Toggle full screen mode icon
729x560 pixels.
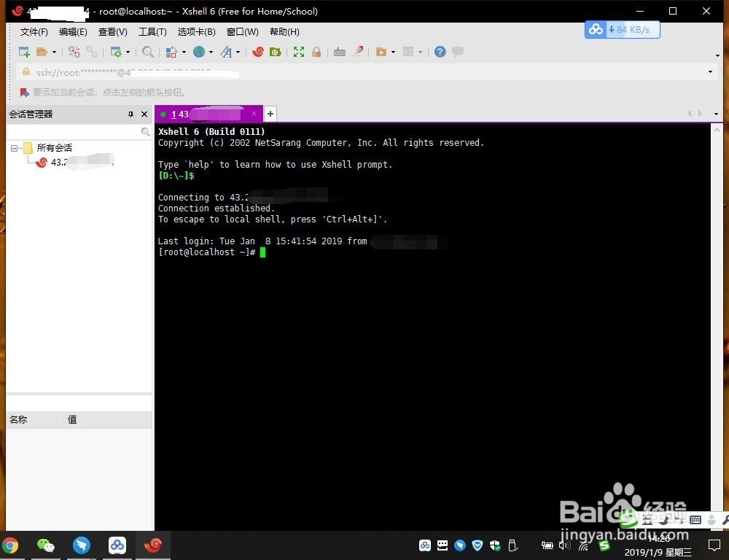pyautogui.click(x=298, y=52)
